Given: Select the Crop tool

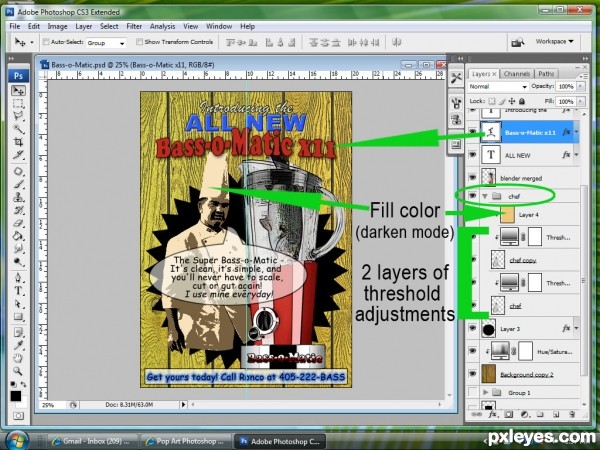Looking at the screenshot, I should tap(18, 142).
